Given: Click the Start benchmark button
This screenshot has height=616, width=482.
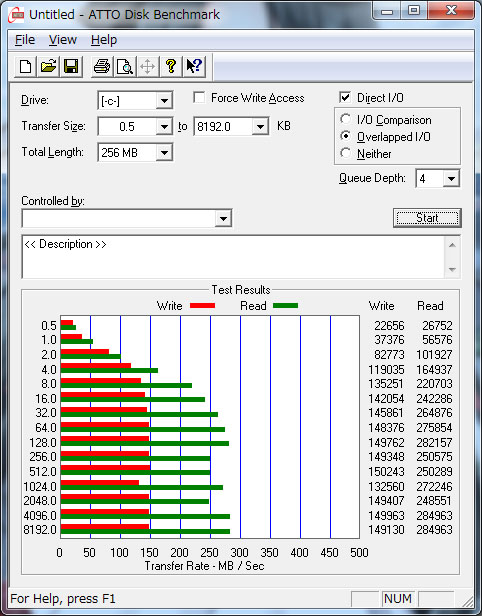Looking at the screenshot, I should (427, 218).
